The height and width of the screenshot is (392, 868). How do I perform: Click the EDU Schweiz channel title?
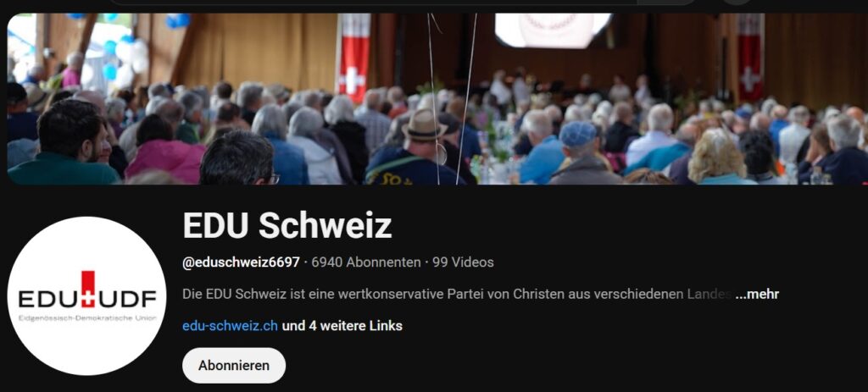tap(287, 225)
